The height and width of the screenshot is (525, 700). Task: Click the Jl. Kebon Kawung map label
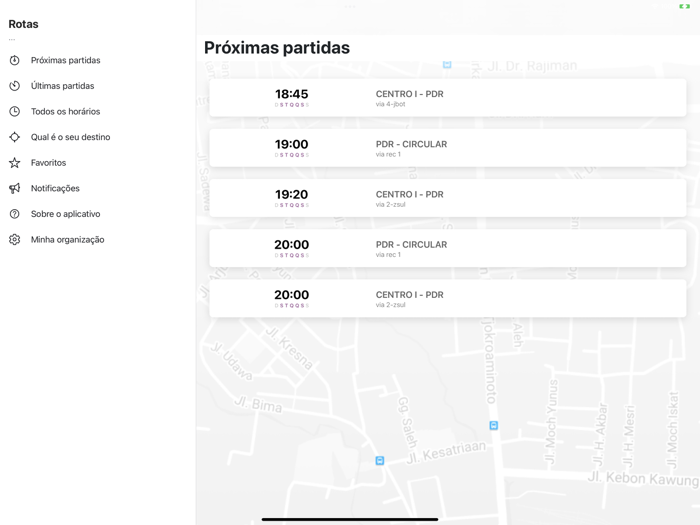tap(643, 479)
